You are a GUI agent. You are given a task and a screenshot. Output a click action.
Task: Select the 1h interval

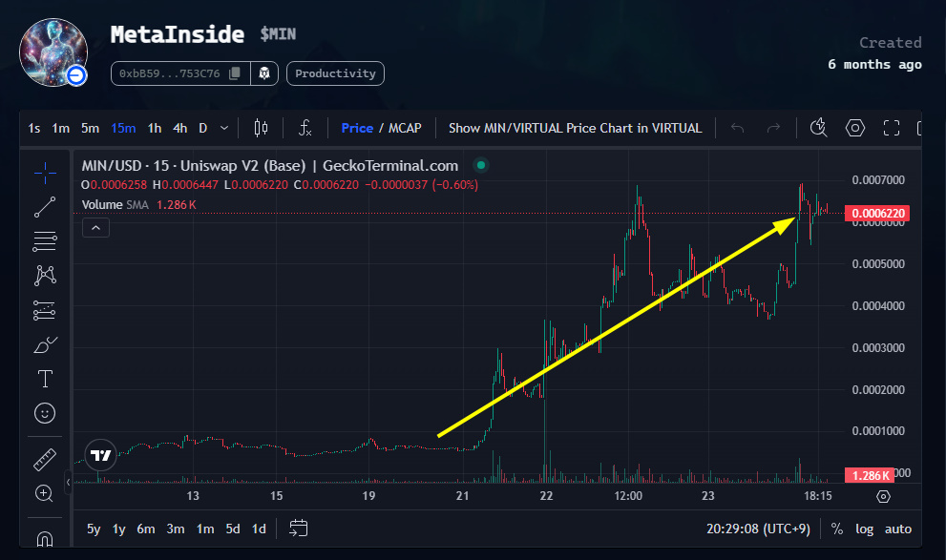point(155,128)
